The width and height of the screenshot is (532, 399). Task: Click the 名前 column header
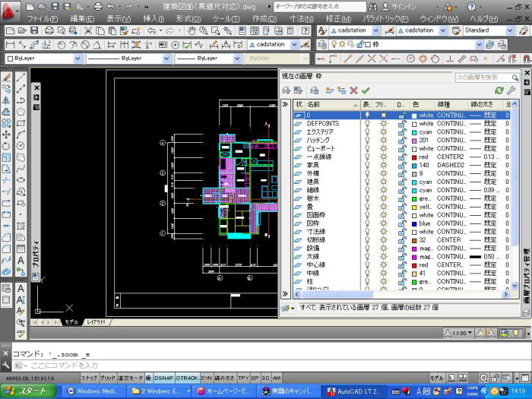coord(332,104)
